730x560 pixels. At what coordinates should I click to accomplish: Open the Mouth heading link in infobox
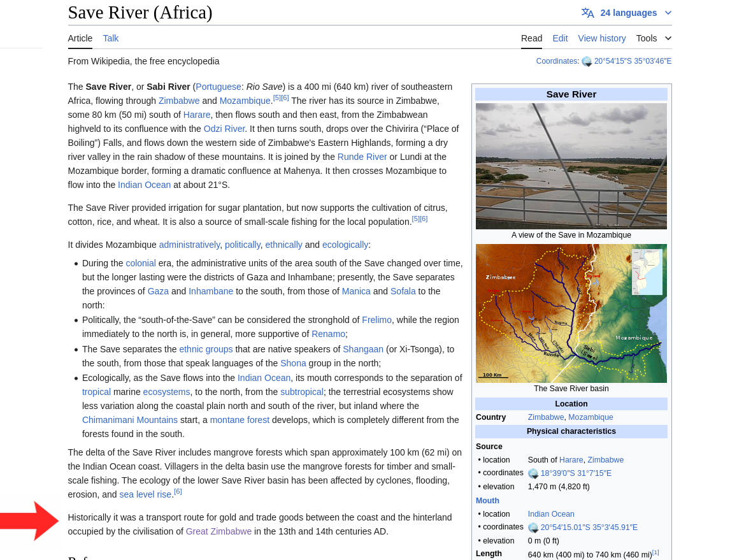(x=487, y=500)
